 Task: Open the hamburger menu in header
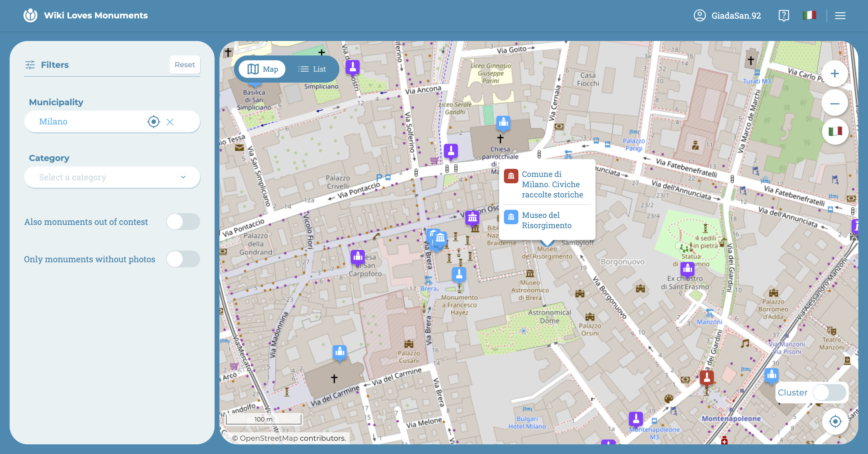click(840, 15)
